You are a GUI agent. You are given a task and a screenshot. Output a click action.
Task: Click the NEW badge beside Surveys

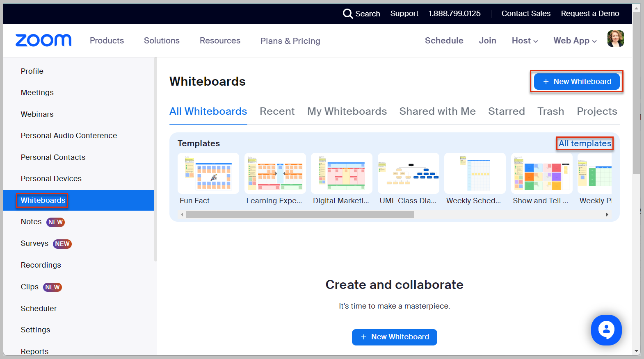(62, 244)
